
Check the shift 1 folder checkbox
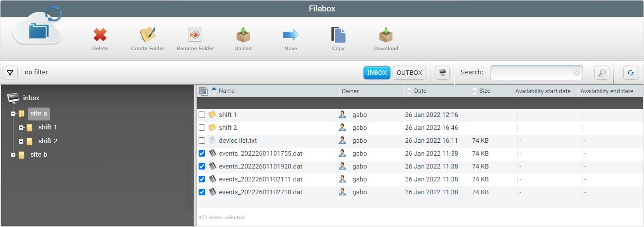click(x=202, y=114)
